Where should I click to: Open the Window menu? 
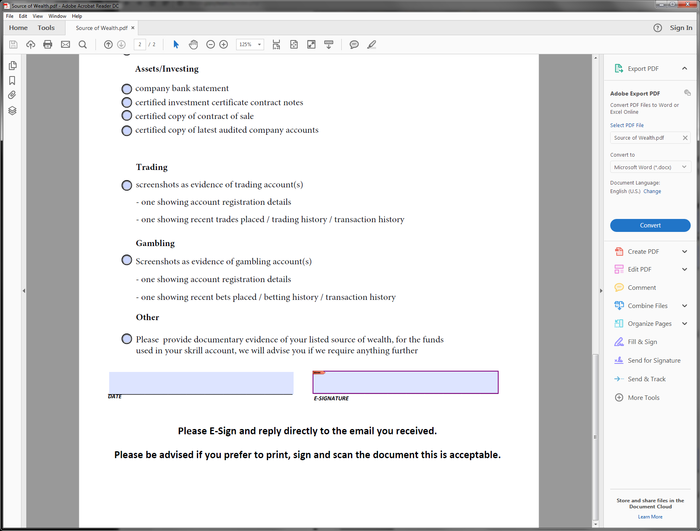[57, 16]
